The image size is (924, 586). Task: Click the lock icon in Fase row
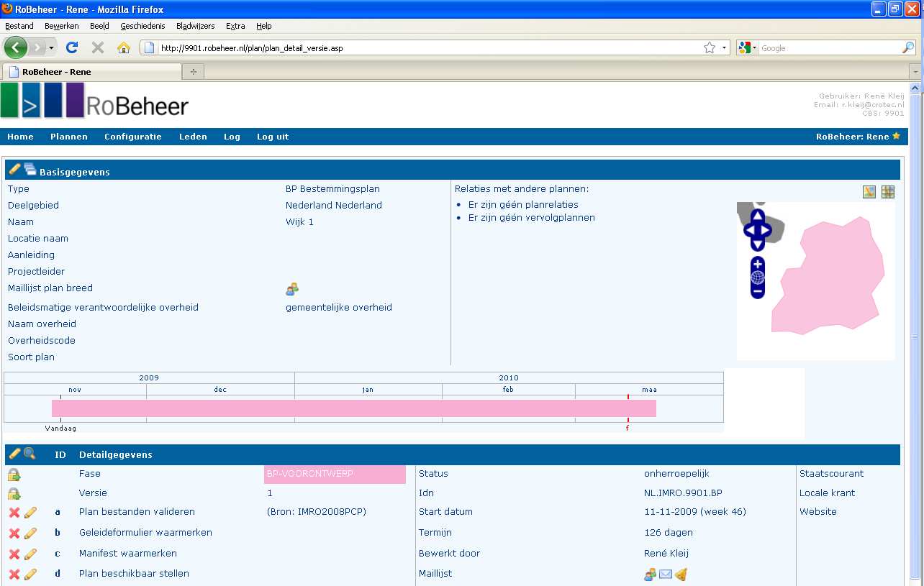coord(14,475)
